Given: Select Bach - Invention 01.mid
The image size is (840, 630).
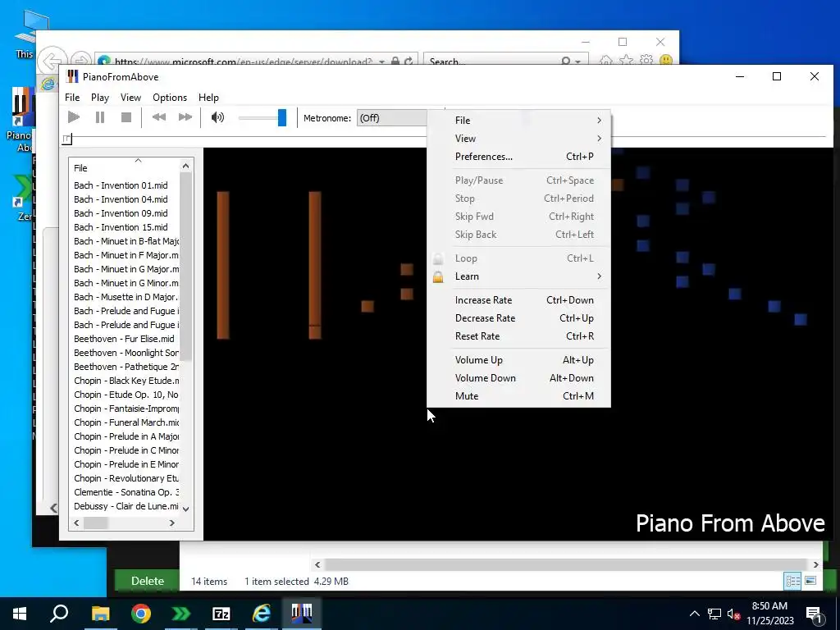Looking at the screenshot, I should point(121,185).
